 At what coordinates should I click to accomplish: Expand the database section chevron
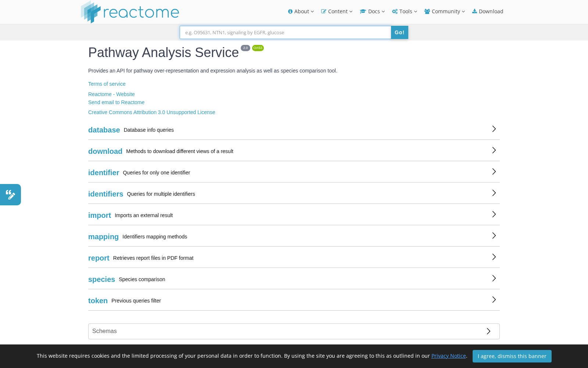point(494,129)
